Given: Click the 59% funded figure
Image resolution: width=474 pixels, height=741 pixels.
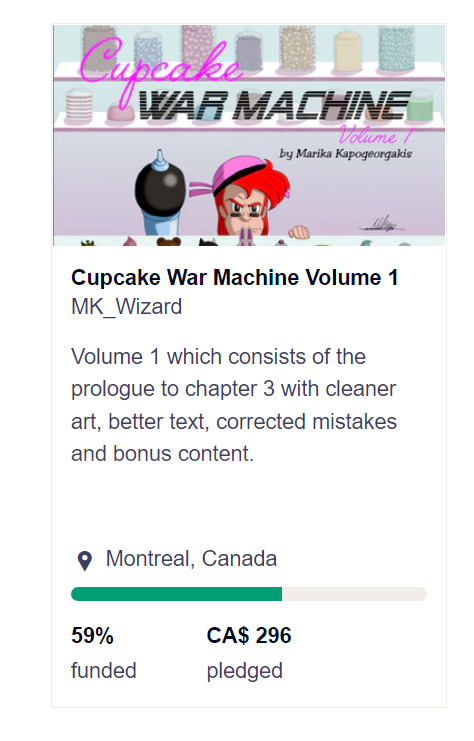Looking at the screenshot, I should [x=92, y=636].
